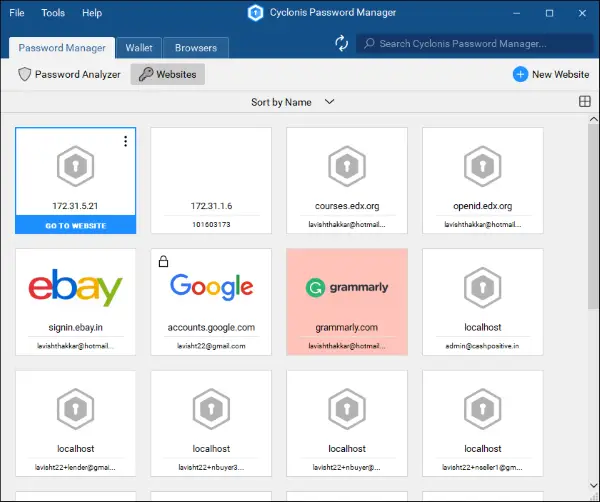
Task: Click the hexagon icon on openid.edx.org card
Action: [483, 166]
